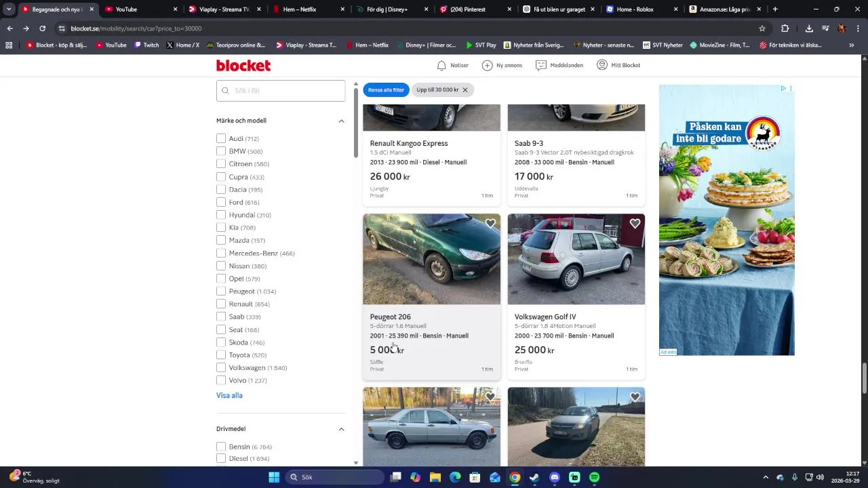
Task: Show hidden system tray icons
Action: (x=766, y=477)
